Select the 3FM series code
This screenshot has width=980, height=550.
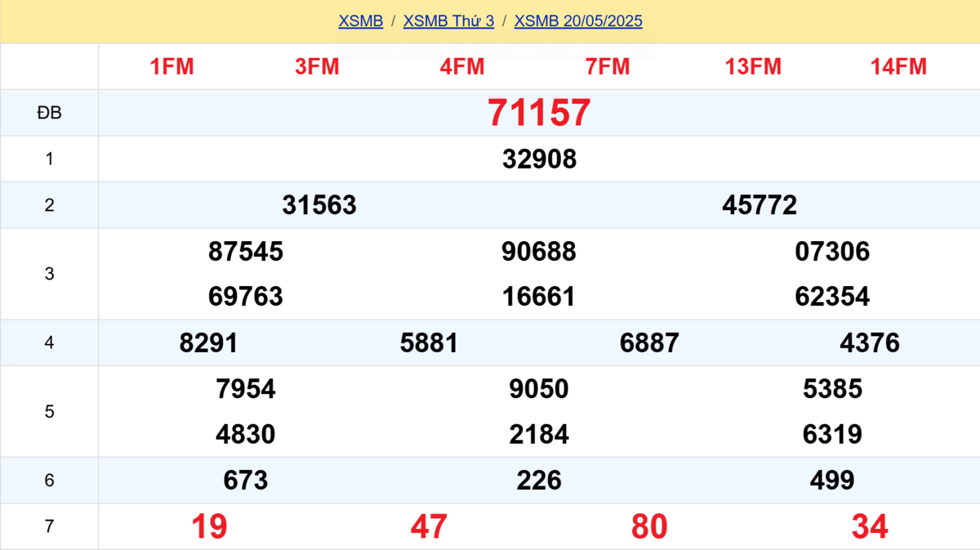(x=317, y=67)
